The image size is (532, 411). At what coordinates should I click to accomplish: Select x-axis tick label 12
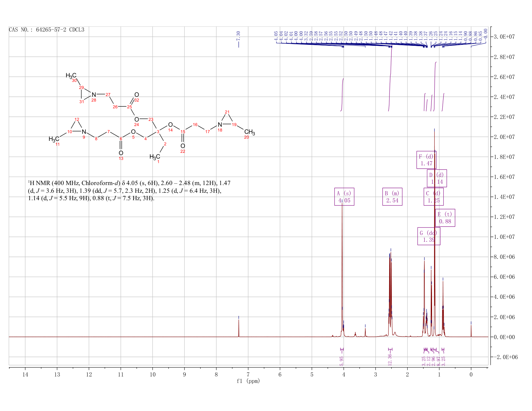point(89,375)
